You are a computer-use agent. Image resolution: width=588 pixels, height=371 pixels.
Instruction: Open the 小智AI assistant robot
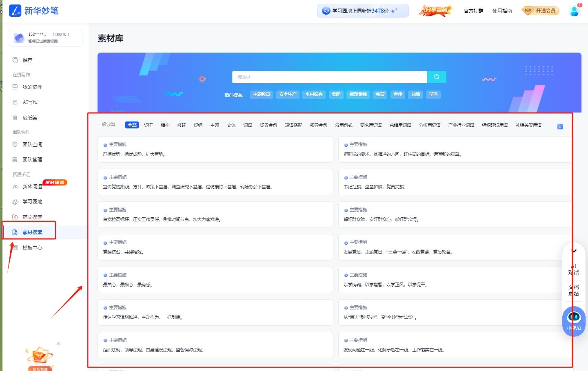tap(574, 321)
